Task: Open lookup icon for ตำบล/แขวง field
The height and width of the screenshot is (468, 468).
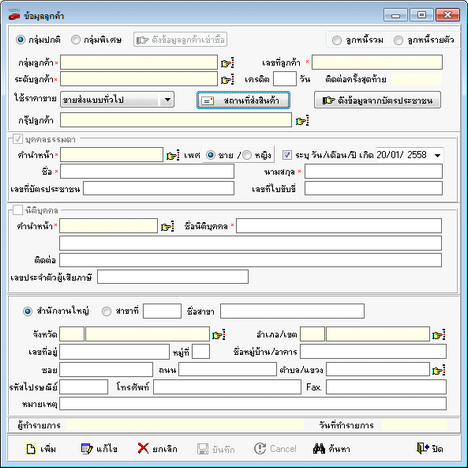Action: click(x=439, y=370)
